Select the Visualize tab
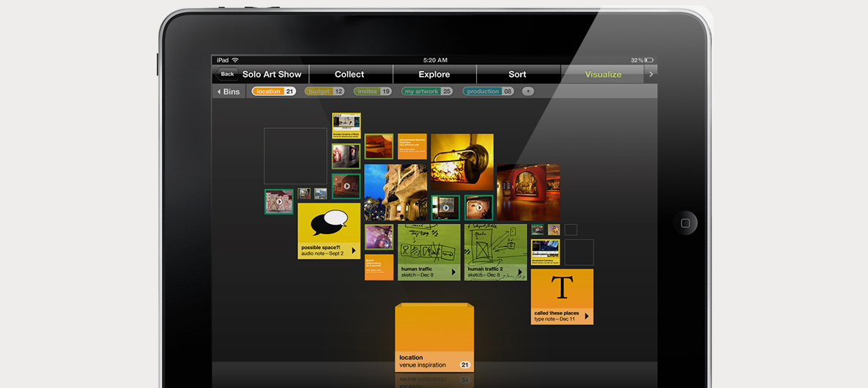Viewport: 868px width, 388px height. click(x=603, y=74)
